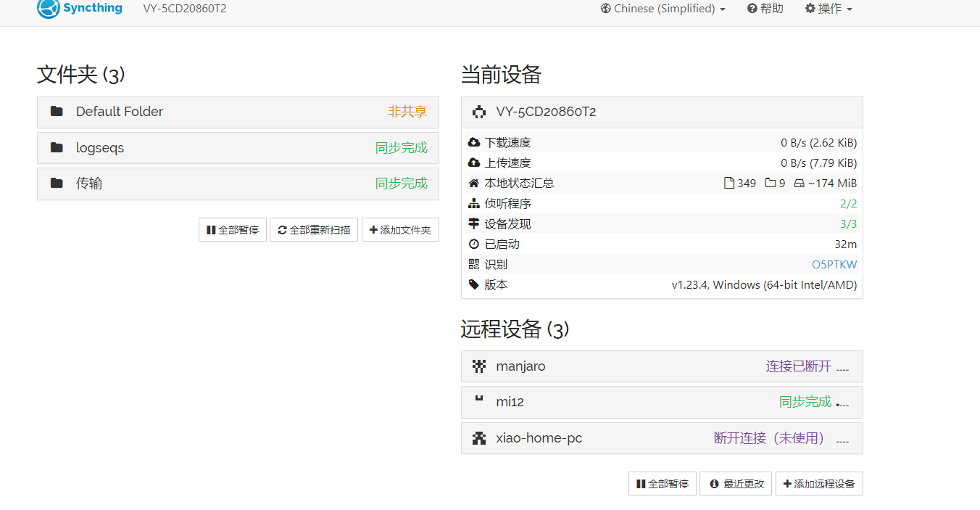
Task: Expand the mi12 remote device panel
Action: [662, 402]
